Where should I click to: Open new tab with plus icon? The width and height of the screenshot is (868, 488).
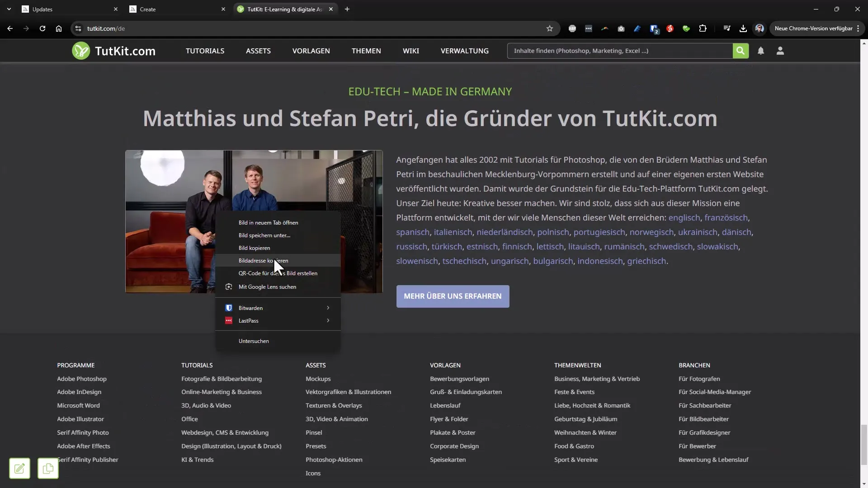(347, 9)
